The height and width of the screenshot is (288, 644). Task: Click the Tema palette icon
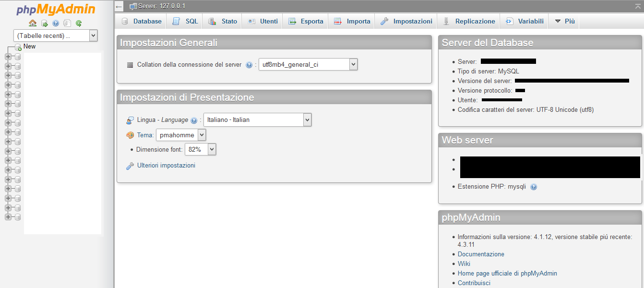[x=130, y=135]
